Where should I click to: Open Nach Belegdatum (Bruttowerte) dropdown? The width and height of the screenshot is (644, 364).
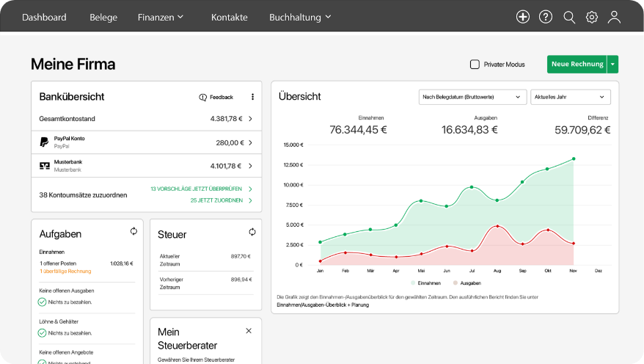point(472,97)
